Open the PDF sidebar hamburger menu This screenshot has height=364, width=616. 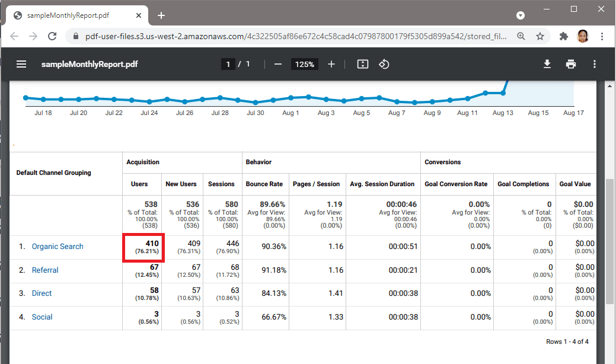click(21, 64)
